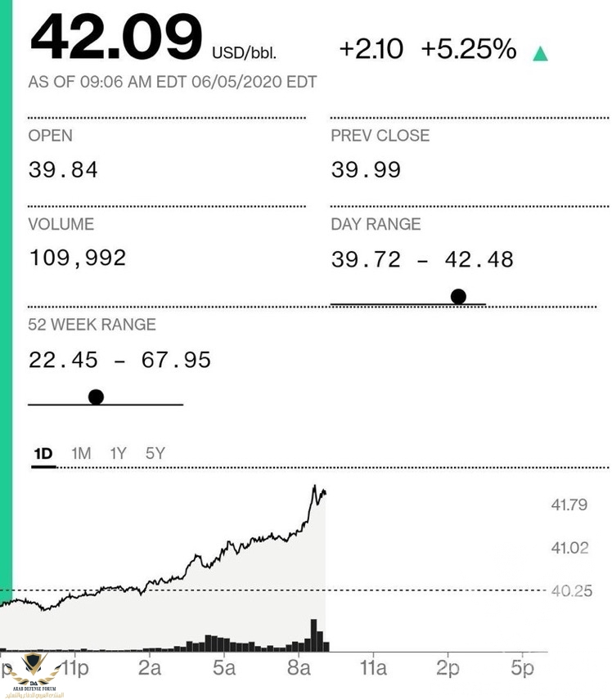Click the price line peak on the chart
Viewport: 612px width, 700px height.
coord(314,487)
